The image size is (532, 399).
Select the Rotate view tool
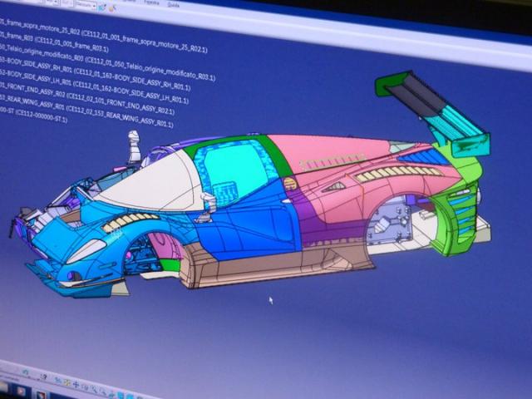pyautogui.click(x=85, y=387)
